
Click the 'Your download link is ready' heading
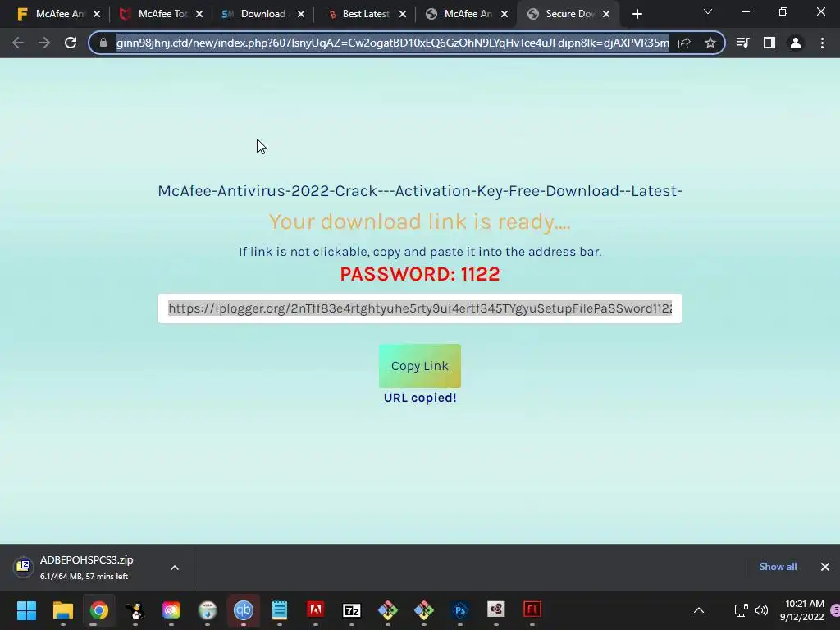click(420, 221)
